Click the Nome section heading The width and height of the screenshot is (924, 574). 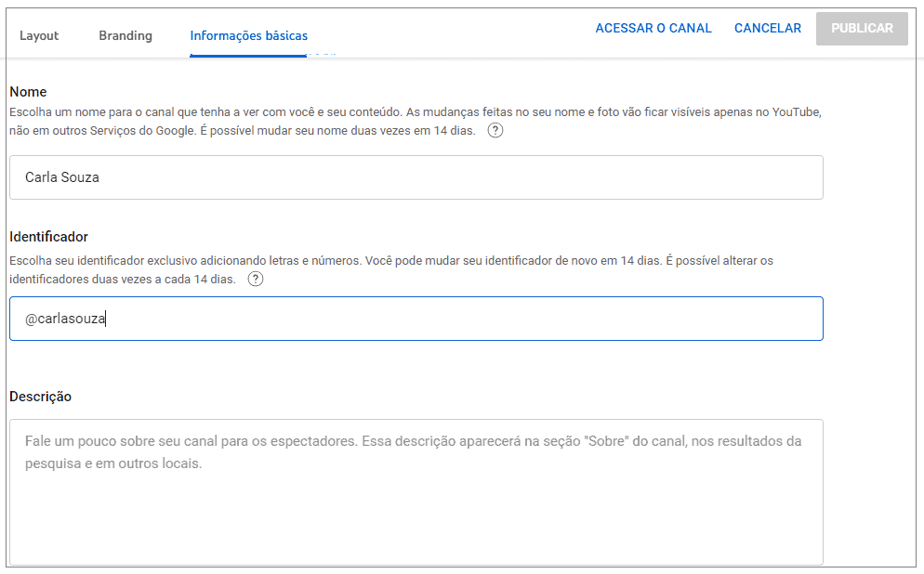click(x=28, y=92)
